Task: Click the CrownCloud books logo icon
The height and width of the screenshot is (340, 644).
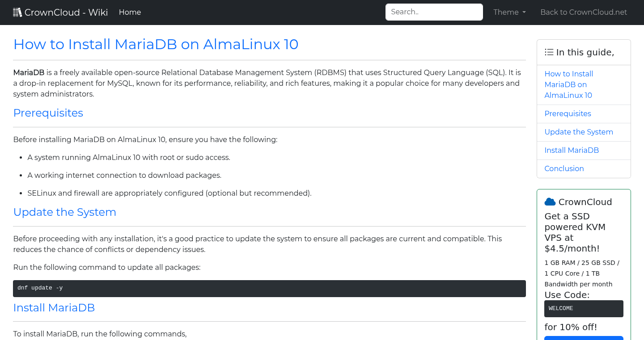Action: point(17,12)
